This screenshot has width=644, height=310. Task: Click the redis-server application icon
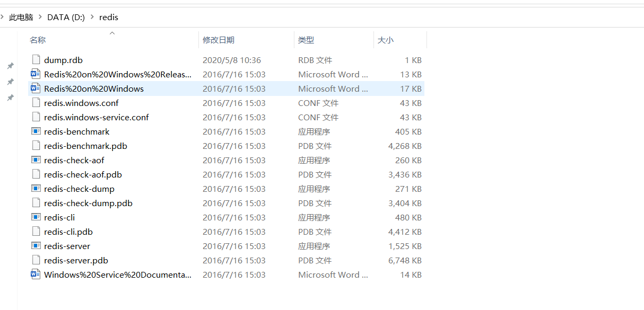pyautogui.click(x=36, y=246)
